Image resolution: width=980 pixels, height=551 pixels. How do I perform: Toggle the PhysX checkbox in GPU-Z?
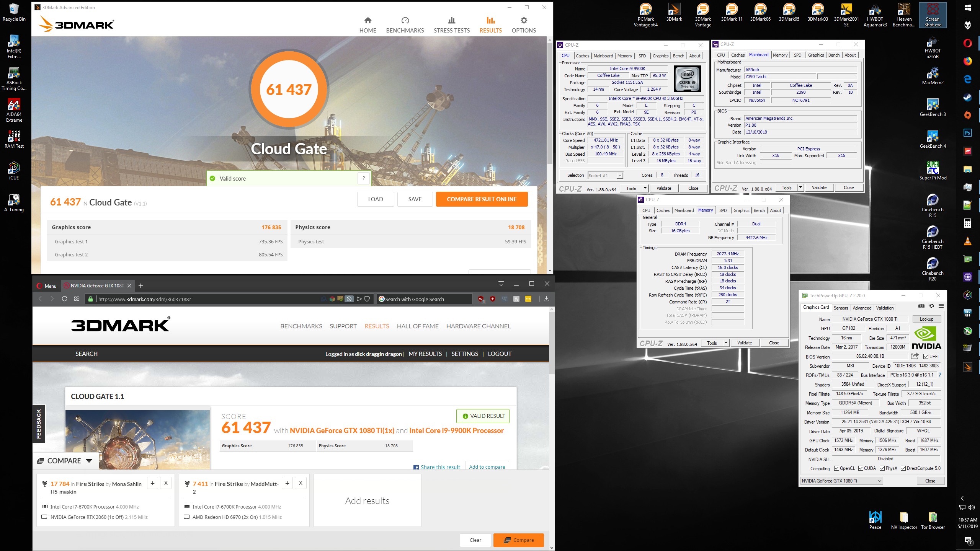882,468
